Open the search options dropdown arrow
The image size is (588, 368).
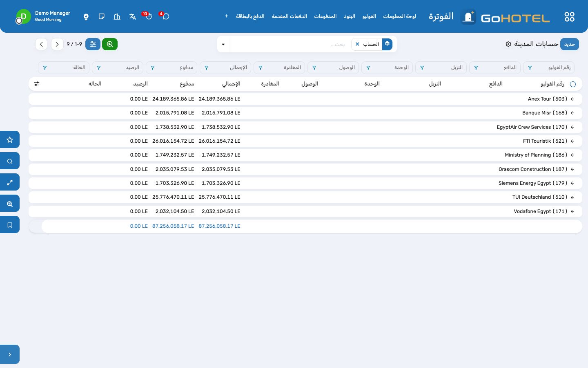tap(223, 44)
